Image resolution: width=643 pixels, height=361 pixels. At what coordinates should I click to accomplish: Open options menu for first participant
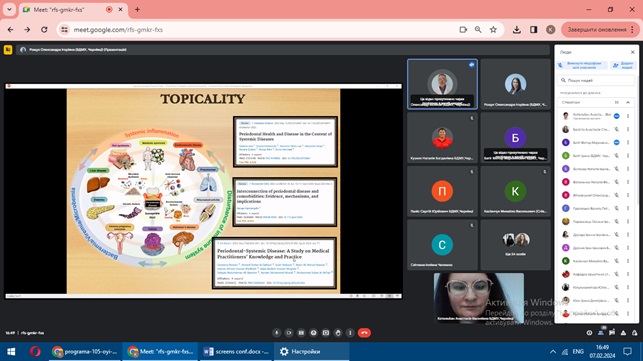click(628, 116)
